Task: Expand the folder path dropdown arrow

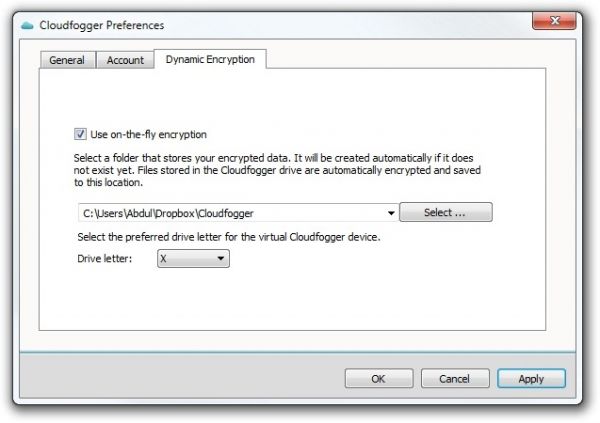Action: (390, 212)
